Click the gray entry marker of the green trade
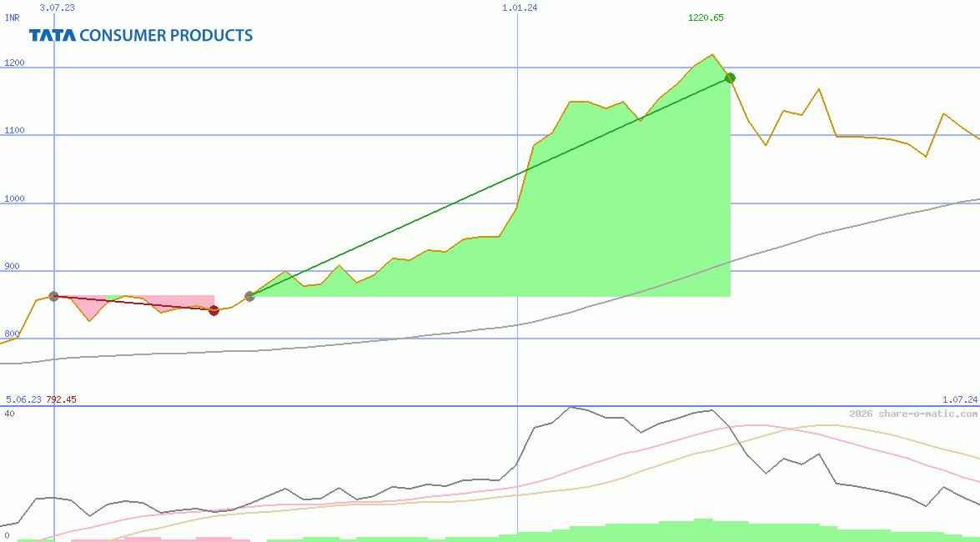Viewport: 980px width, 542px height. click(x=249, y=296)
